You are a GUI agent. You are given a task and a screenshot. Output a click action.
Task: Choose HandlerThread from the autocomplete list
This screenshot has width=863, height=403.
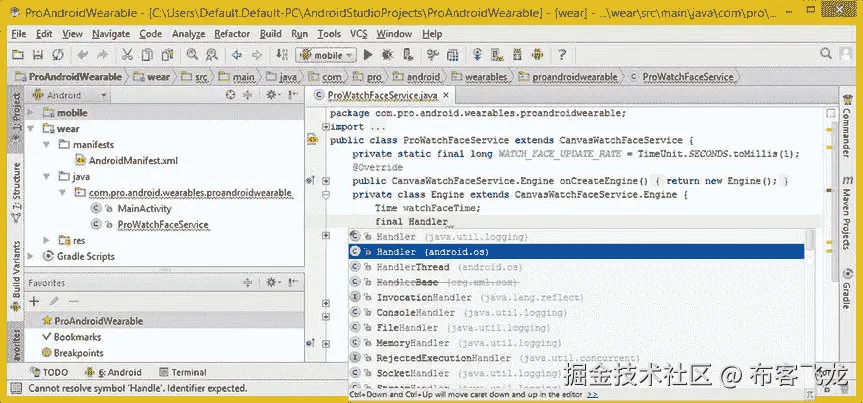576,267
